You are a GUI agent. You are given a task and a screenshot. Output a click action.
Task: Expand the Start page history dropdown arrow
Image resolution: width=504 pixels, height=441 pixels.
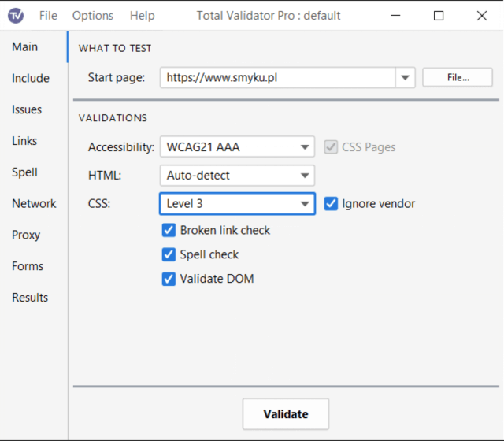pyautogui.click(x=405, y=77)
